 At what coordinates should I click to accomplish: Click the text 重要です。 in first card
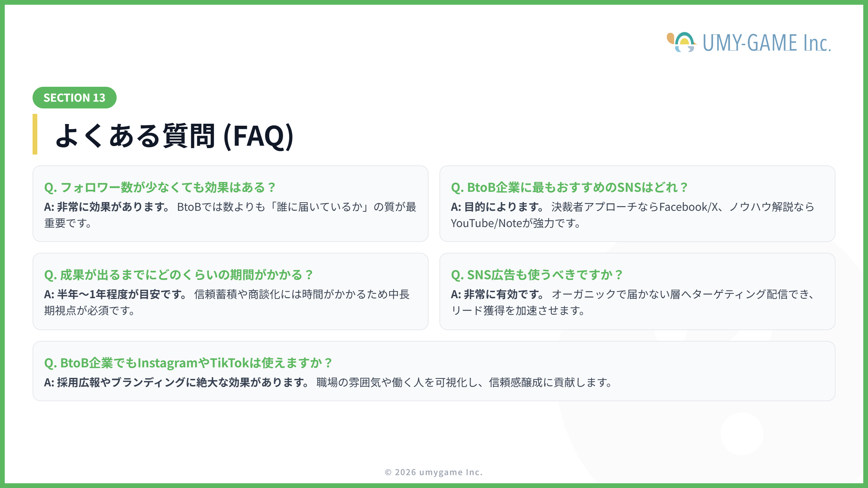pos(68,223)
